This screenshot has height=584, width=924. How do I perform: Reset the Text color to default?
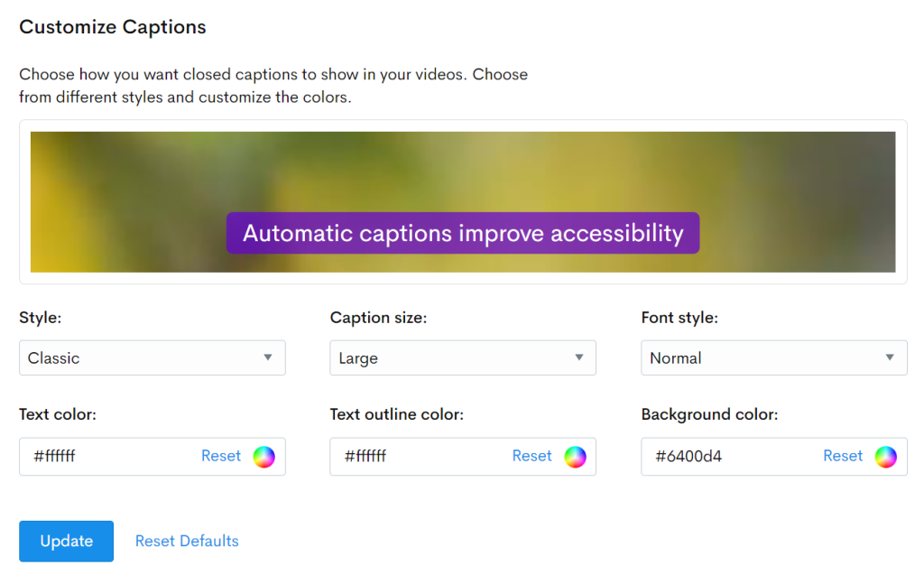[x=221, y=456]
